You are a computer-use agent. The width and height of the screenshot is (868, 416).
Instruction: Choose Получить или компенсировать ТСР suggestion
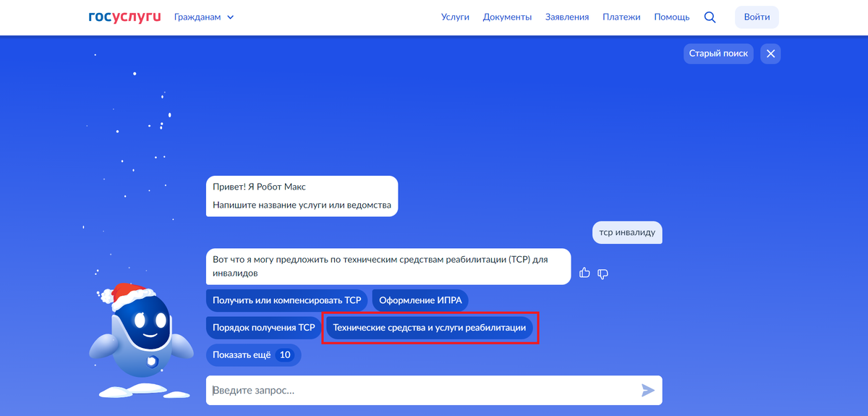point(286,300)
